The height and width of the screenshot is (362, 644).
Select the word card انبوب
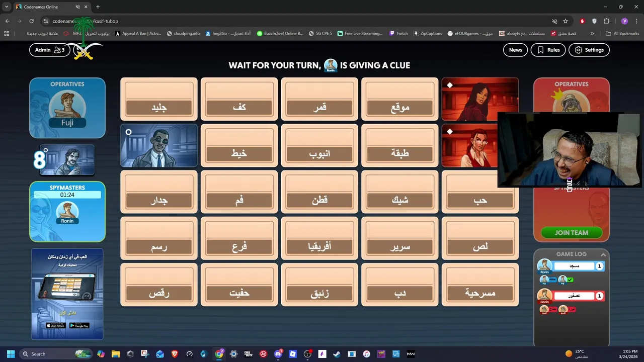coord(319,146)
